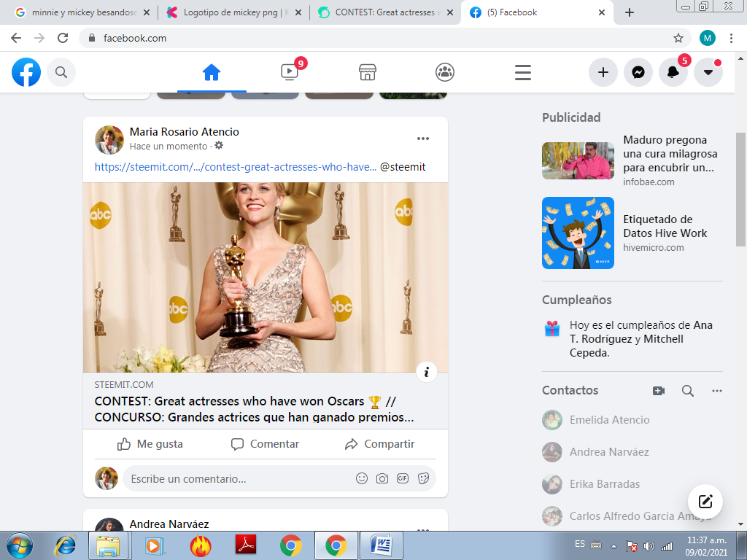Image resolution: width=747 pixels, height=560 pixels.
Task: Click the Create plus button
Action: pos(603,72)
